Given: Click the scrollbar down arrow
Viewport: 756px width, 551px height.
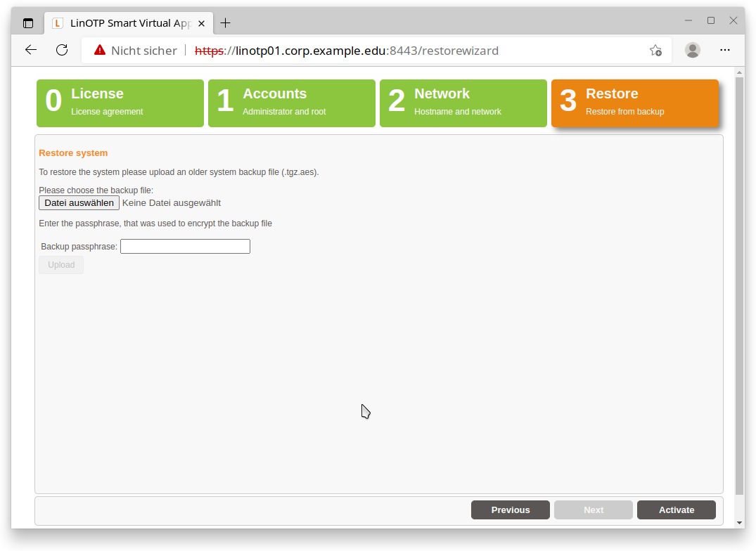Looking at the screenshot, I should [739, 523].
